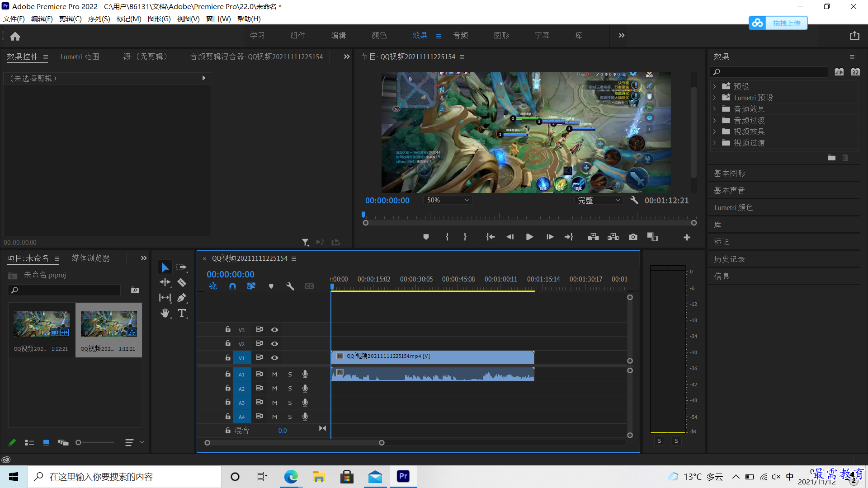868x488 pixels.
Task: Open timeline display settings wrench
Action: 290,286
